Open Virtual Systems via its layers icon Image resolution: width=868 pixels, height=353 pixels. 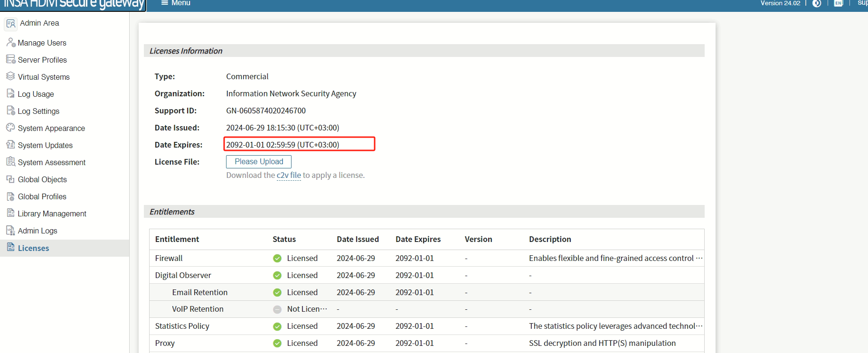point(10,76)
